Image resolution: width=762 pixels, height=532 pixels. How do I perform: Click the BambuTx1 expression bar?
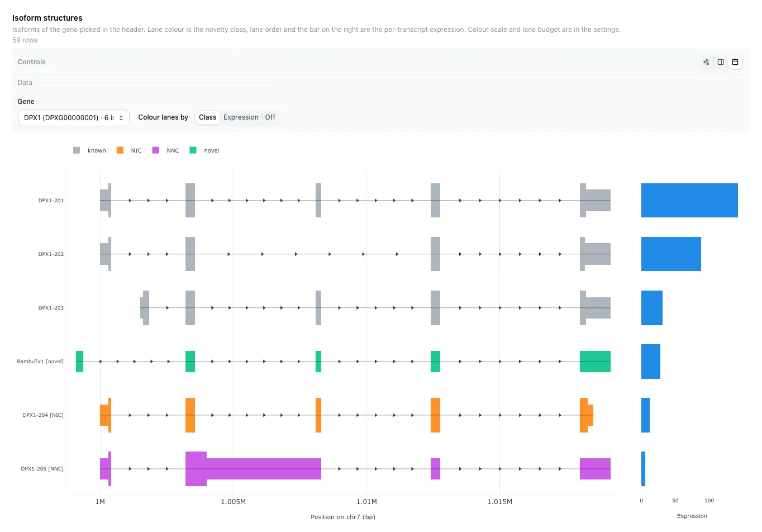coord(651,362)
